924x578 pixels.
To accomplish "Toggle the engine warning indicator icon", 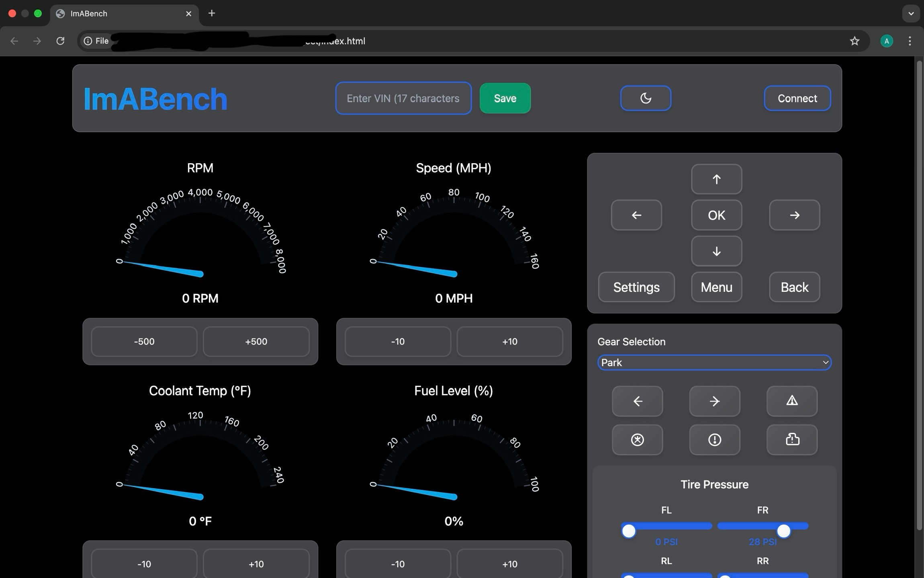I will (792, 440).
